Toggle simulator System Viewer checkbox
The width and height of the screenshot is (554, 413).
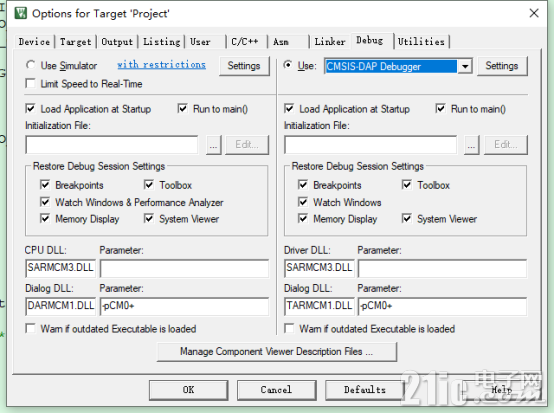pyautogui.click(x=149, y=219)
